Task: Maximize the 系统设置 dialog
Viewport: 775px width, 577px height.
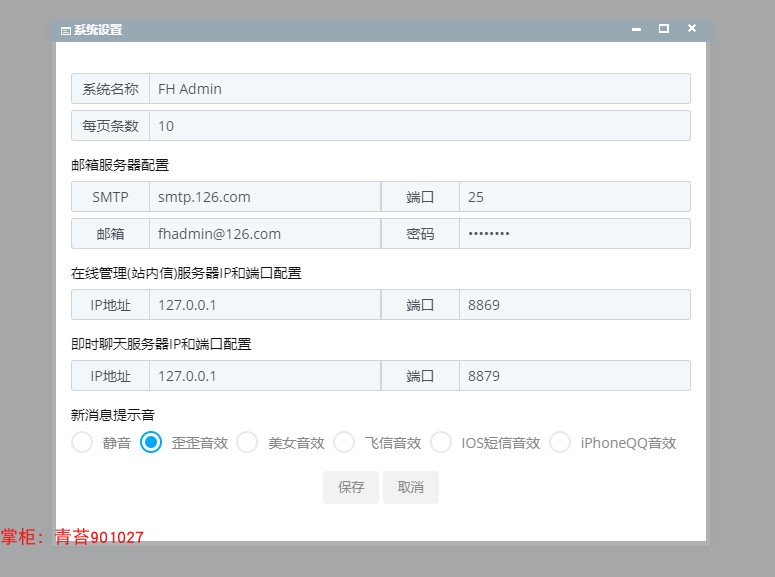Action: point(664,29)
